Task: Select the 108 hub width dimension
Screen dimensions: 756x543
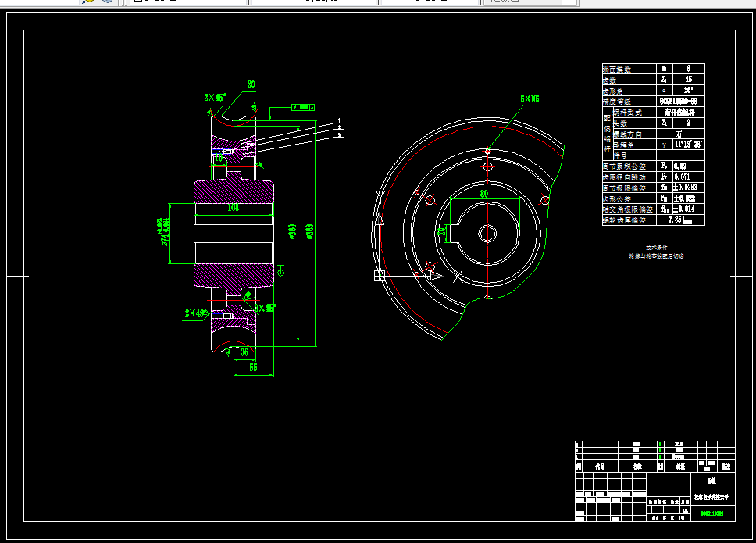Action: 234,207
